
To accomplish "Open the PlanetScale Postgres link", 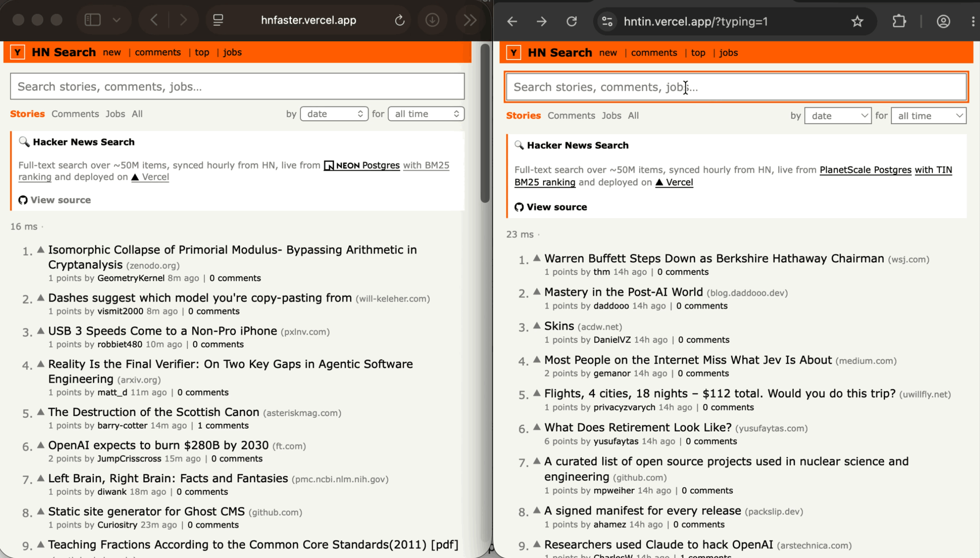I will click(x=865, y=170).
